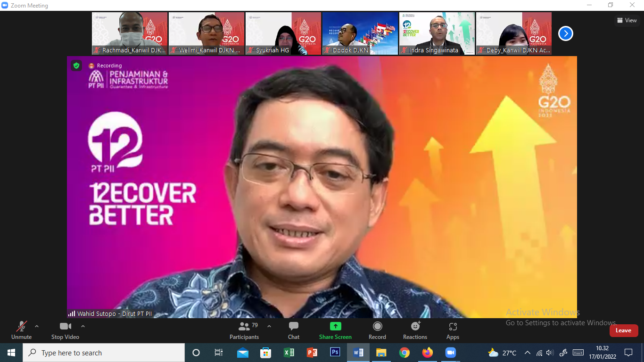Expand the arrow next to Participants
644x362 pixels.
click(269, 326)
